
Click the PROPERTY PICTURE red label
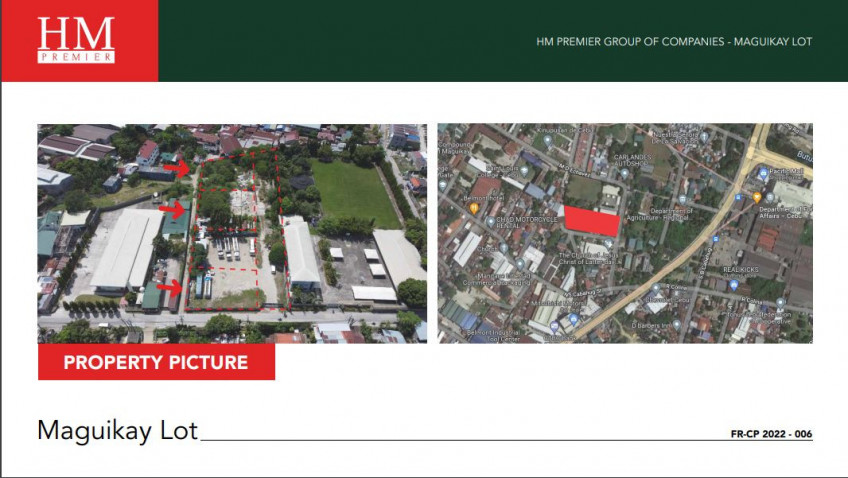pyautogui.click(x=156, y=362)
